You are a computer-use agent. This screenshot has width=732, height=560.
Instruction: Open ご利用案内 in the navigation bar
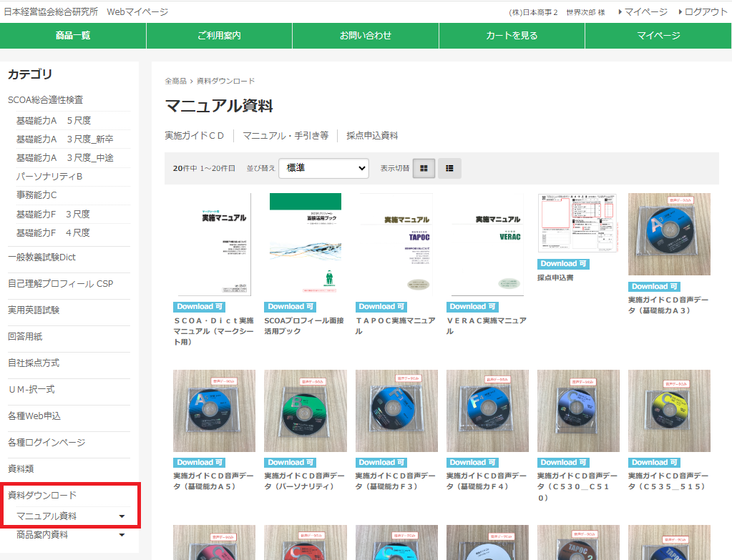tap(220, 36)
